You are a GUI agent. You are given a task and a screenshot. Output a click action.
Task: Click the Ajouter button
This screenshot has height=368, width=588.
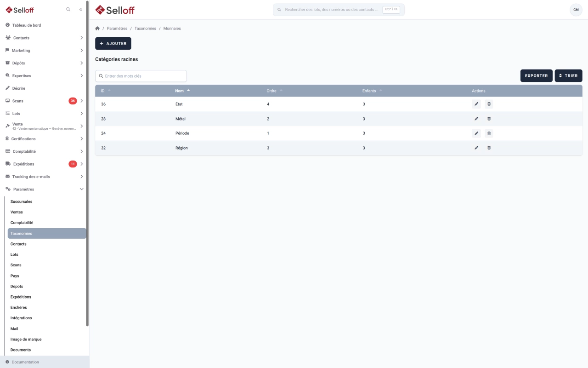tap(113, 43)
